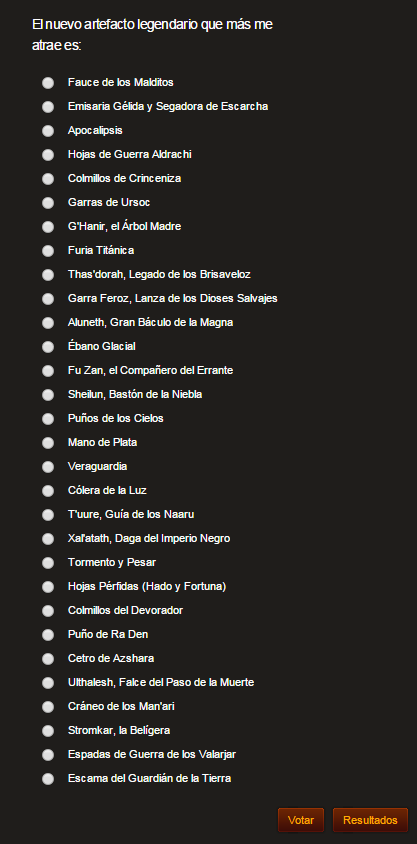Select the Apocalipsis radio button
Image resolution: width=417 pixels, height=844 pixels.
(48, 131)
